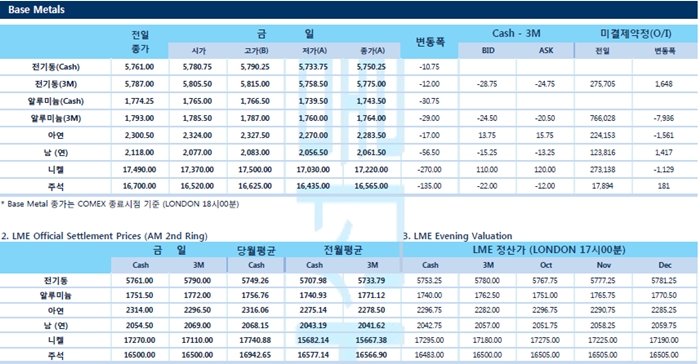The height and width of the screenshot is (364, 700).
Task: Click the 'Oct' column header
Action: [x=546, y=265]
